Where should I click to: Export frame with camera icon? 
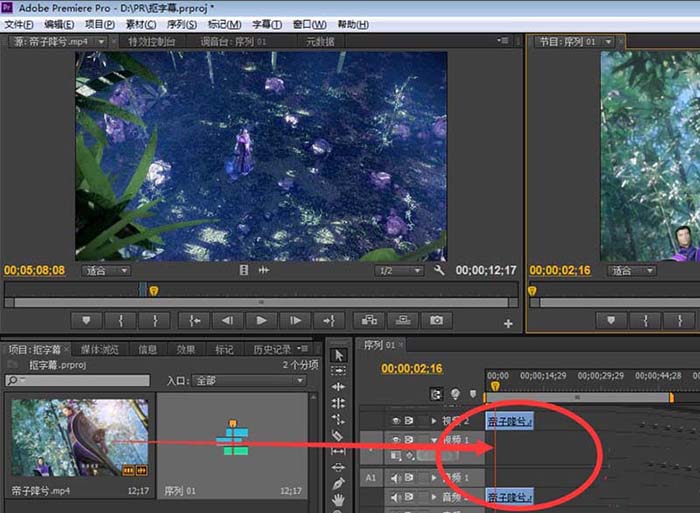(x=437, y=320)
